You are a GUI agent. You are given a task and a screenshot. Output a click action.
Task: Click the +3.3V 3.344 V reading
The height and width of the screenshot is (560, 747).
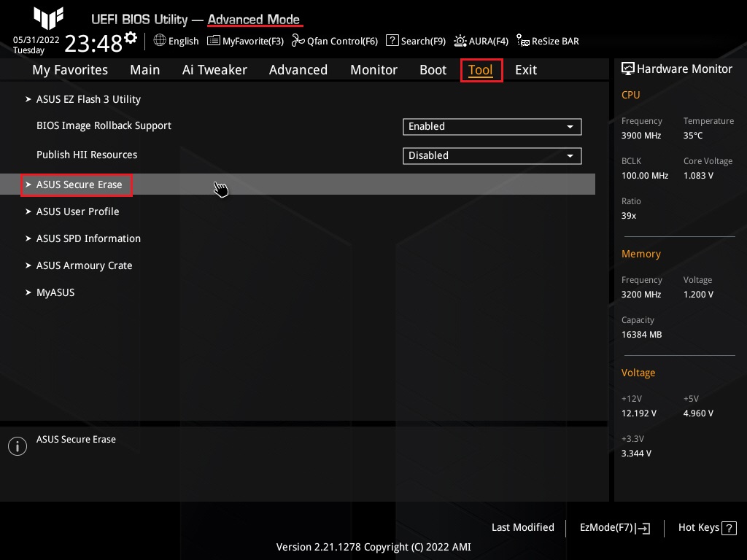tap(636, 454)
